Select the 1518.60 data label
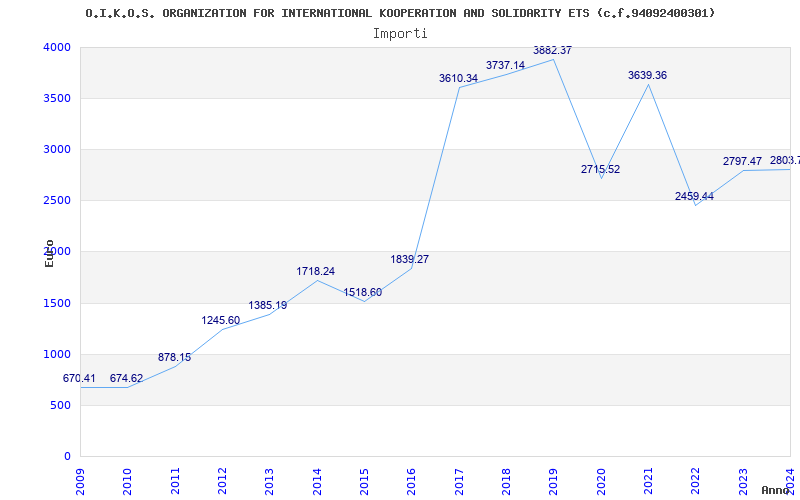The width and height of the screenshot is (800, 500). 362,293
